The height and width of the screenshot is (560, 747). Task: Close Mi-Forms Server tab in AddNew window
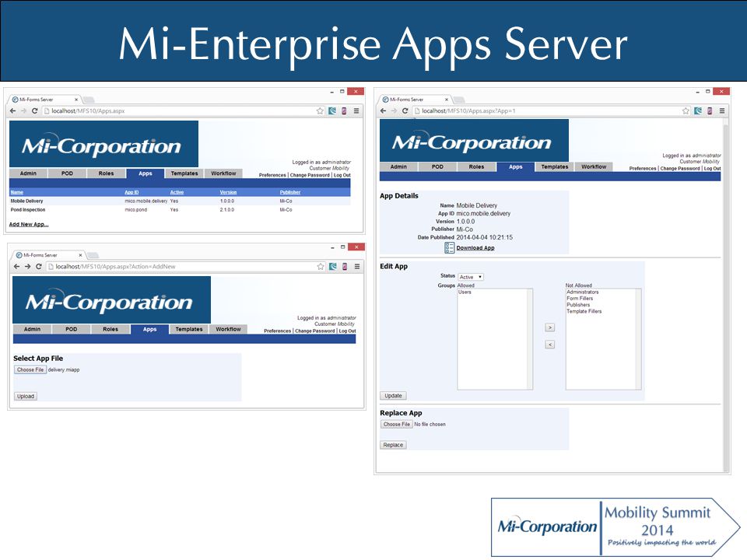pyautogui.click(x=80, y=255)
